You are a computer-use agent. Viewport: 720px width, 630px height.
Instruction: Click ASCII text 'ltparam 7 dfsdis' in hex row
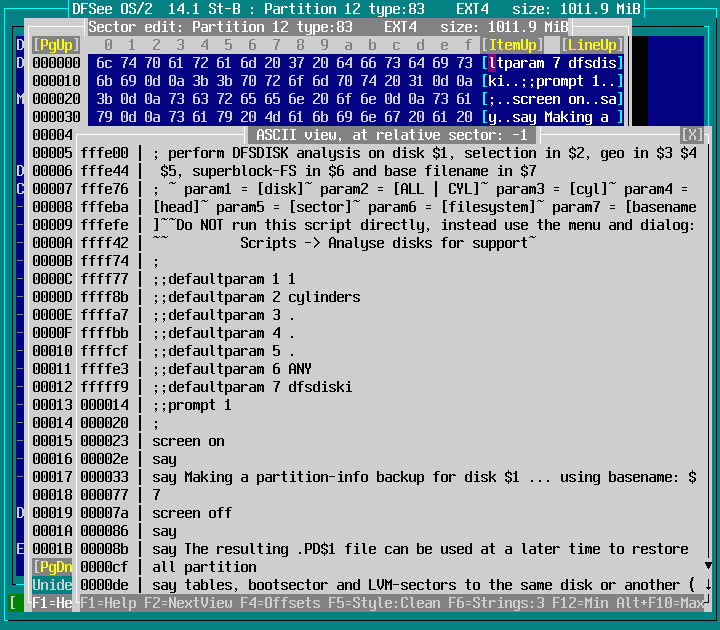(x=553, y=63)
